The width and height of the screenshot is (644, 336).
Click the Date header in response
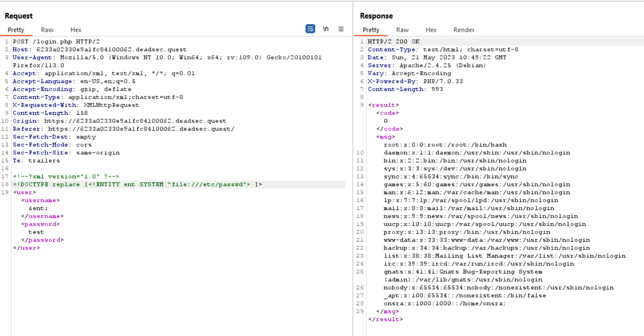click(x=437, y=58)
